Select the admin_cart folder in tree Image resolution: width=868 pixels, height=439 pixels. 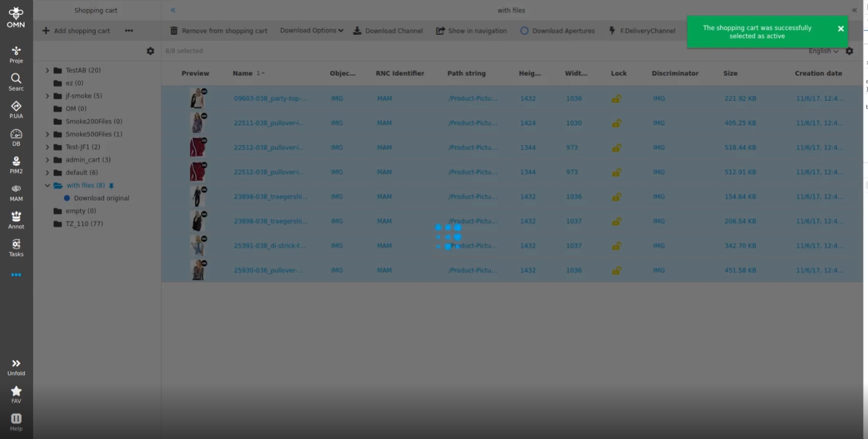[x=88, y=160]
